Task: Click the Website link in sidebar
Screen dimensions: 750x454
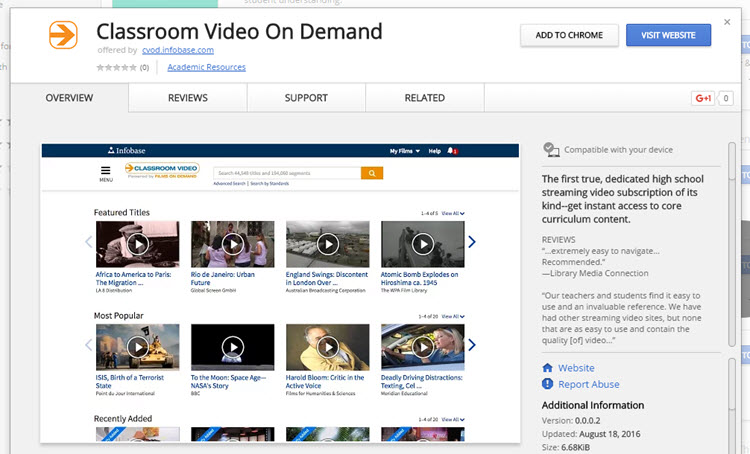Action: pos(576,368)
